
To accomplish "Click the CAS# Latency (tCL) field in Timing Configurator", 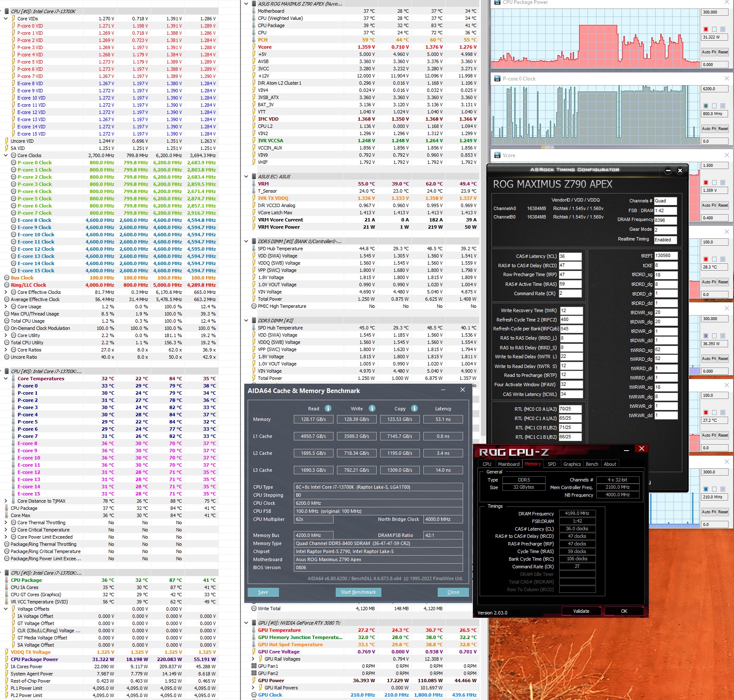I will 570,256.
